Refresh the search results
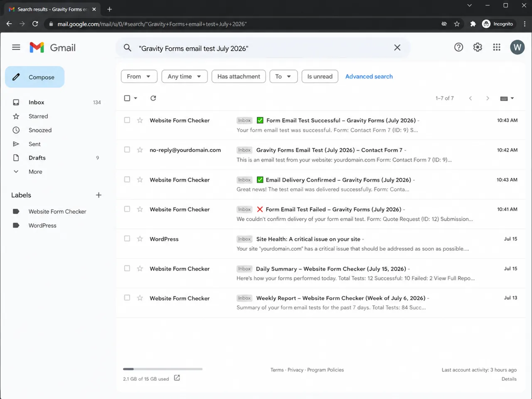 (x=153, y=98)
